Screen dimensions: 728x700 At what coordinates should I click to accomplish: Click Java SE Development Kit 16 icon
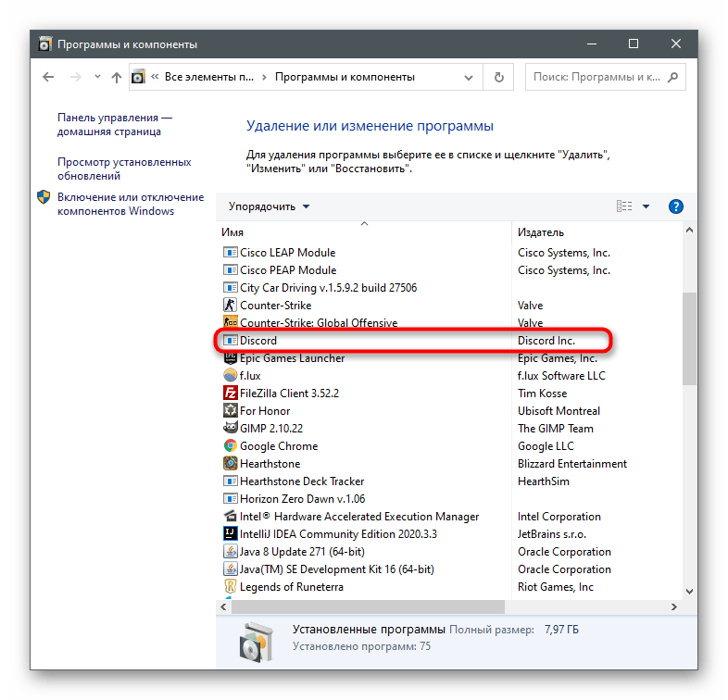click(231, 569)
